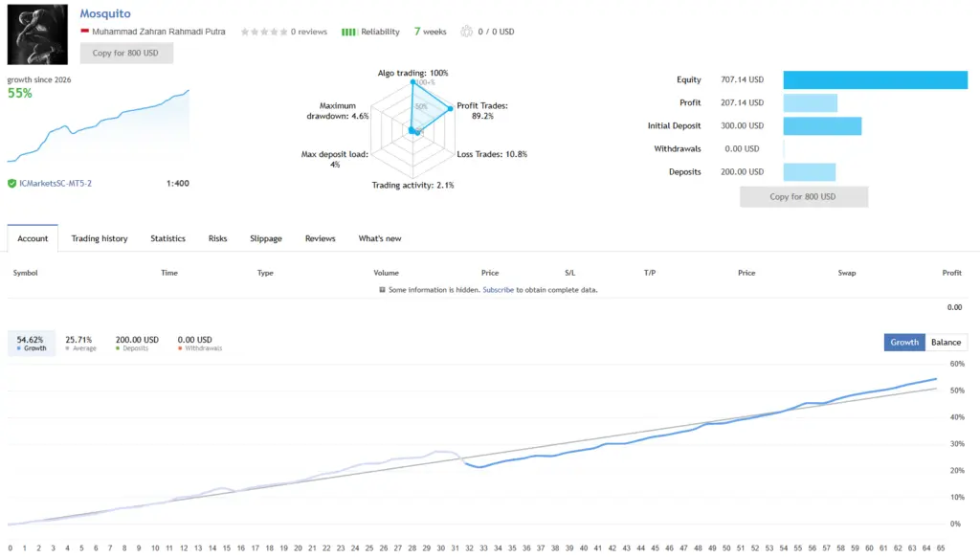
Task: Click the 7 weeks age label
Action: (431, 32)
